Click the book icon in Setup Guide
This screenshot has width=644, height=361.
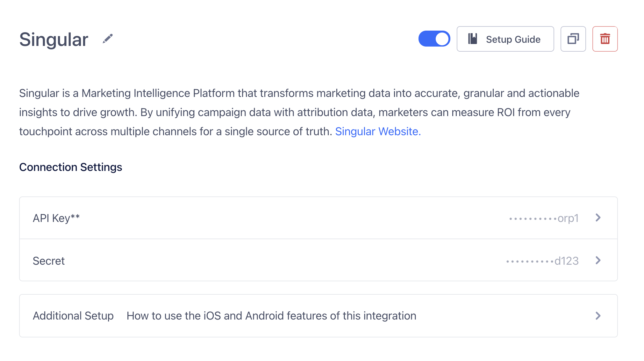[x=473, y=39]
